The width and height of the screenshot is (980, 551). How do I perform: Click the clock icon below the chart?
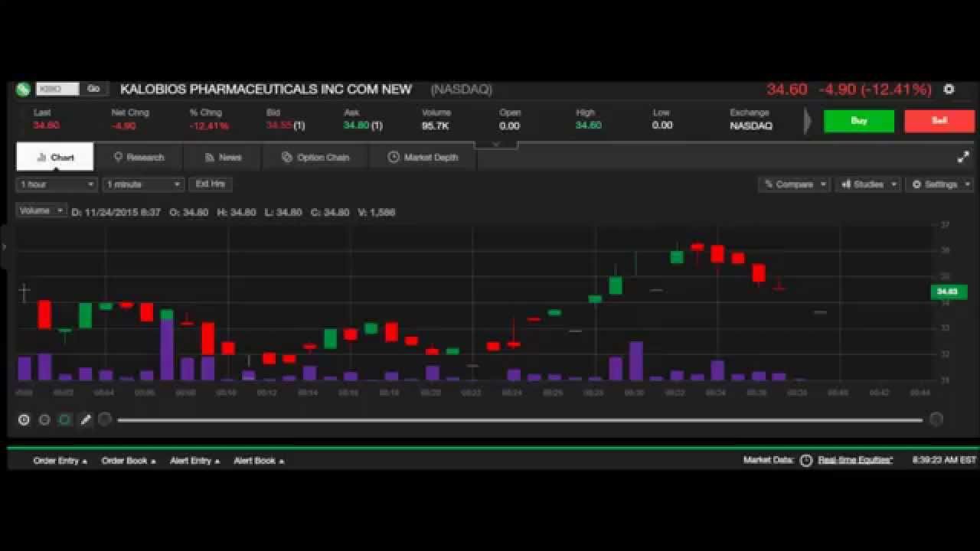tap(24, 419)
